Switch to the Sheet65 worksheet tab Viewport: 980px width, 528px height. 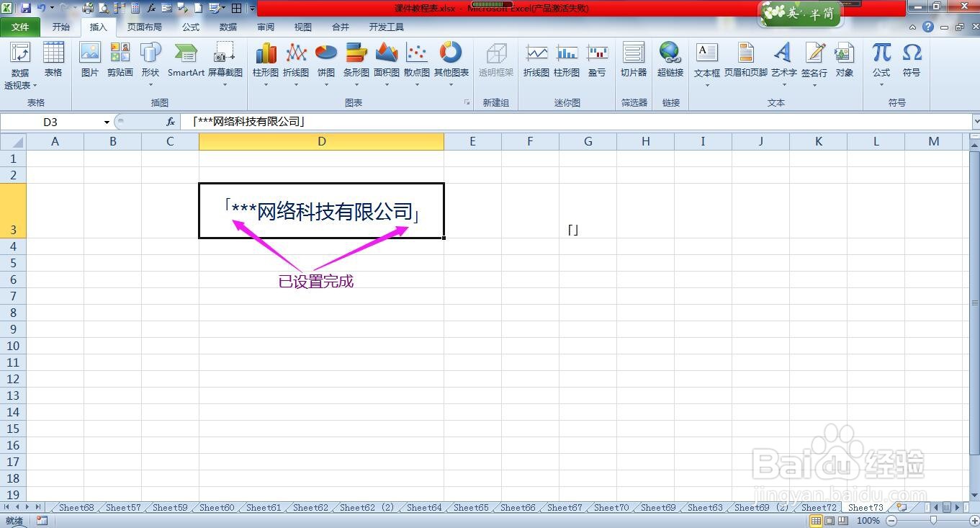tap(469, 507)
